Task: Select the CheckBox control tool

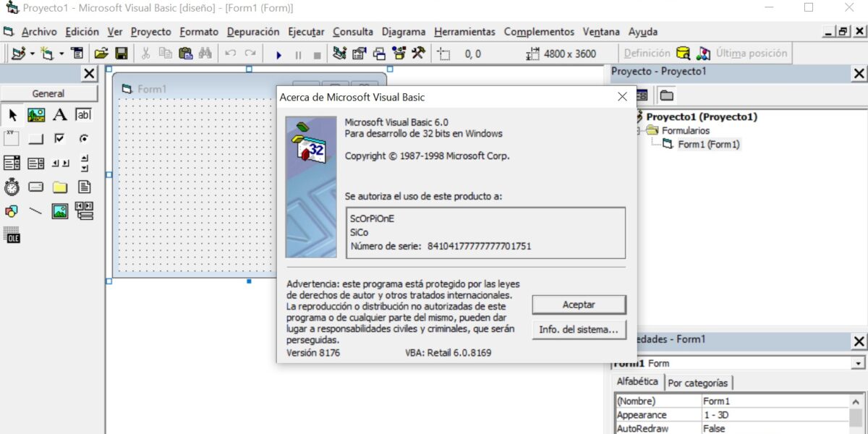Action: [x=60, y=139]
